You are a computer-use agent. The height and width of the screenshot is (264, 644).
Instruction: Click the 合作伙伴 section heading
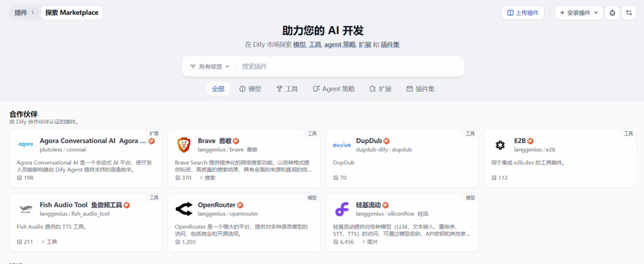23,114
